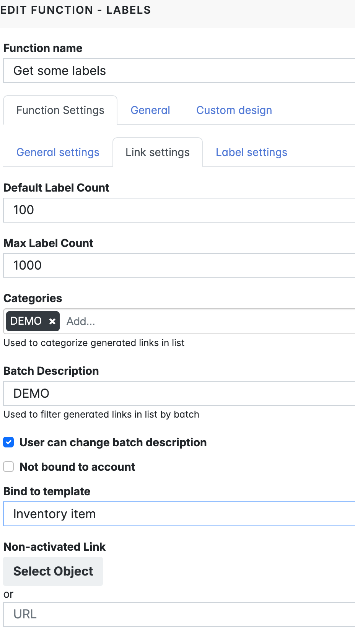355x644 pixels.
Task: Focus the Batch Description field
Action: click(x=179, y=394)
